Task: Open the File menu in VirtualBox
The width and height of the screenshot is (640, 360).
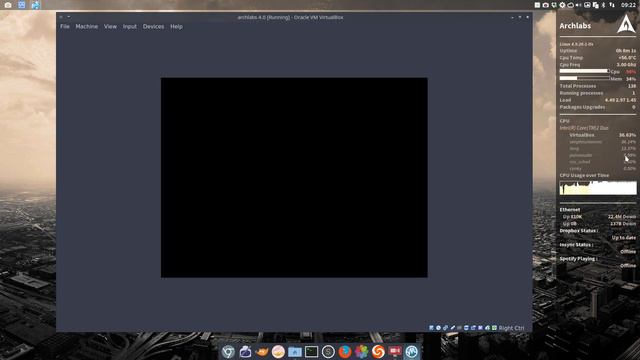Action: click(x=65, y=27)
